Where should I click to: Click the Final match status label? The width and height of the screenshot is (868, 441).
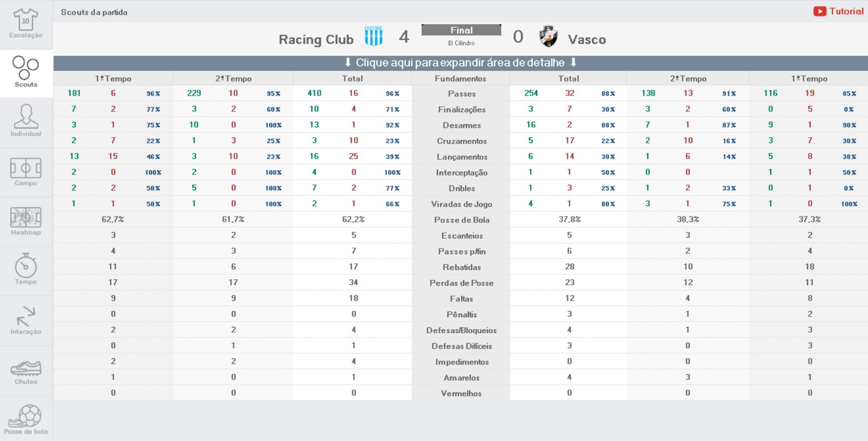click(x=461, y=30)
